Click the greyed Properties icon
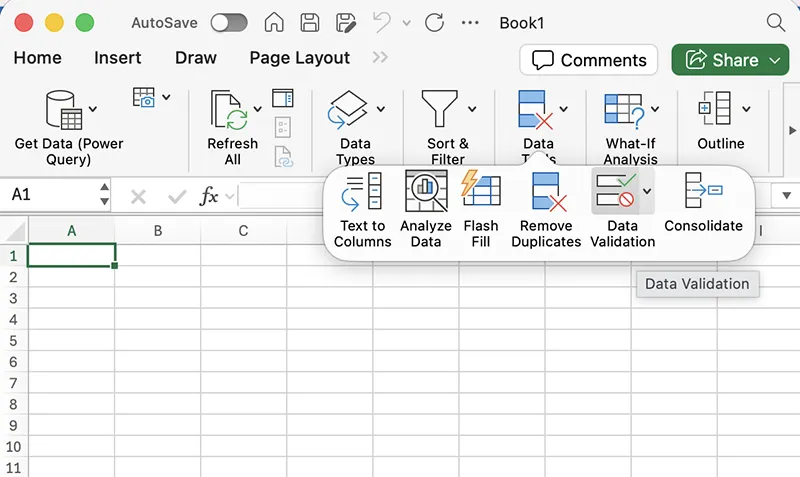 283,128
